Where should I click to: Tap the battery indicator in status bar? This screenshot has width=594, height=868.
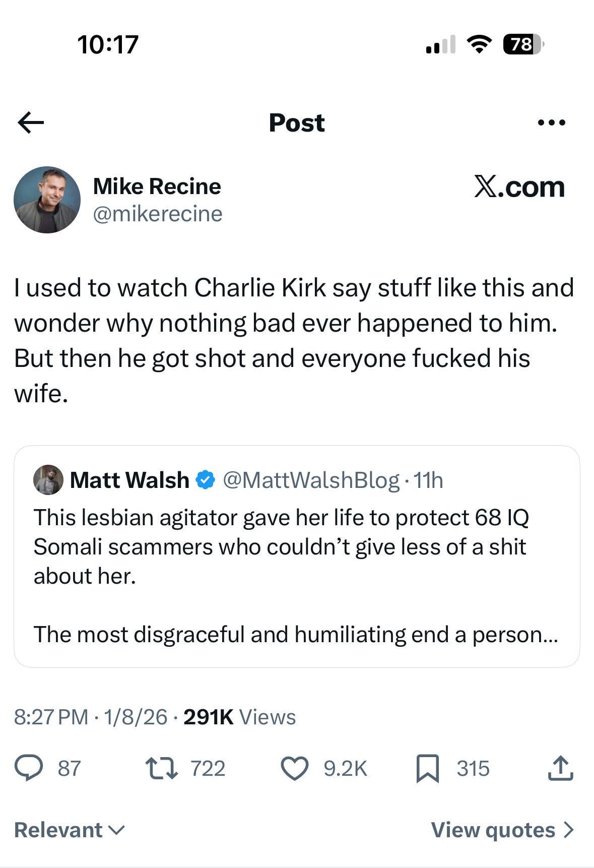pos(522,44)
